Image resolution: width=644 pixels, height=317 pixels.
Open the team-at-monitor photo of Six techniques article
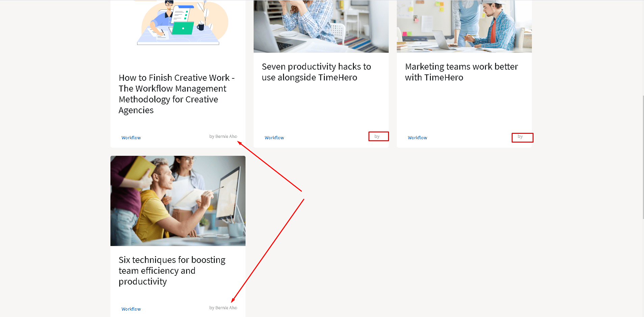point(178,201)
